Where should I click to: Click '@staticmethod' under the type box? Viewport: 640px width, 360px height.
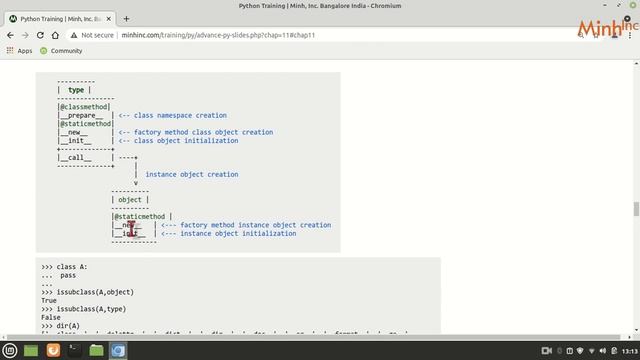click(x=86, y=124)
